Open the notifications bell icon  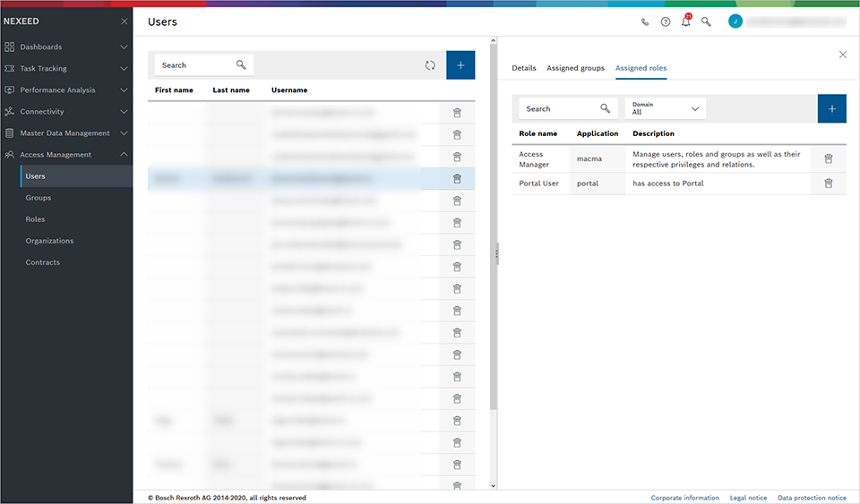(686, 21)
